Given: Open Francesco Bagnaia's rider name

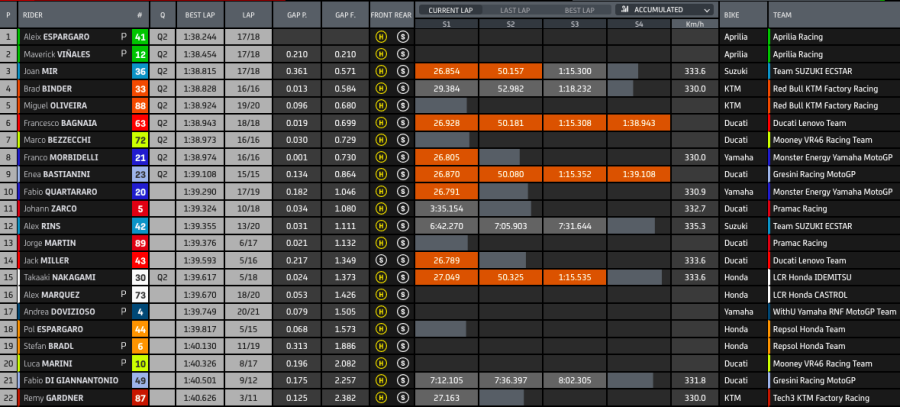Looking at the screenshot, I should [x=62, y=122].
